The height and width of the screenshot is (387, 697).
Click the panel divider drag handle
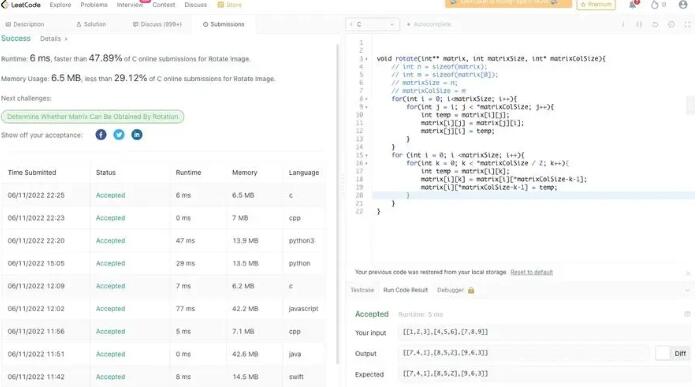coord(342,181)
